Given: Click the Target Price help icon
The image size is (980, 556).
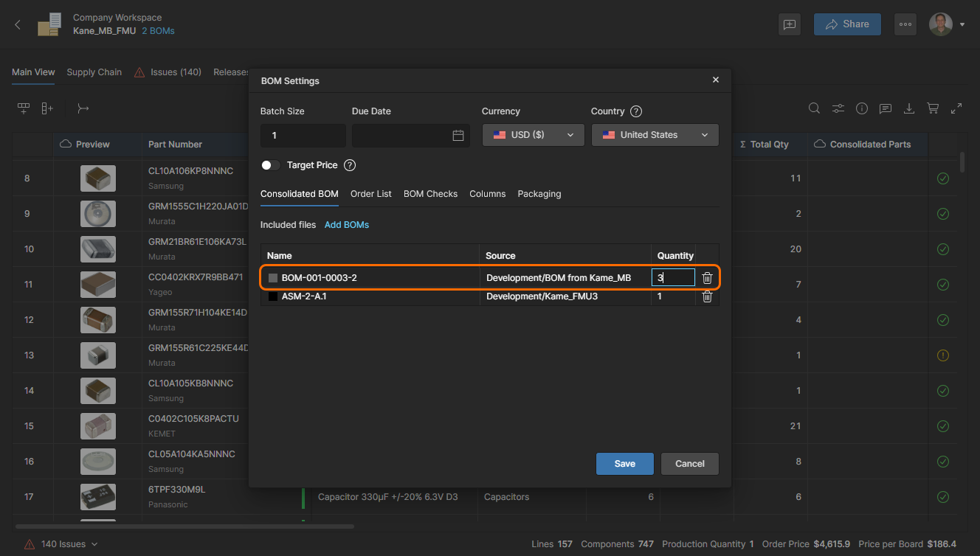Looking at the screenshot, I should tap(350, 165).
